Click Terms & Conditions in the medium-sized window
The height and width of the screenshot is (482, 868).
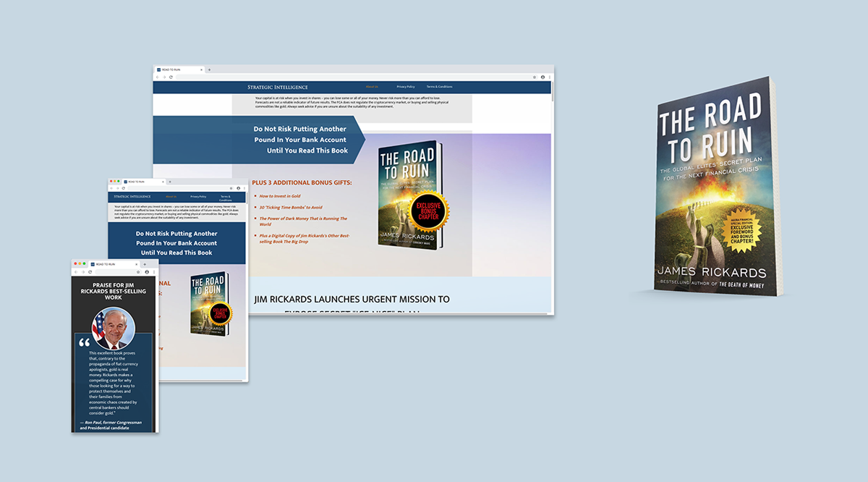225,197
